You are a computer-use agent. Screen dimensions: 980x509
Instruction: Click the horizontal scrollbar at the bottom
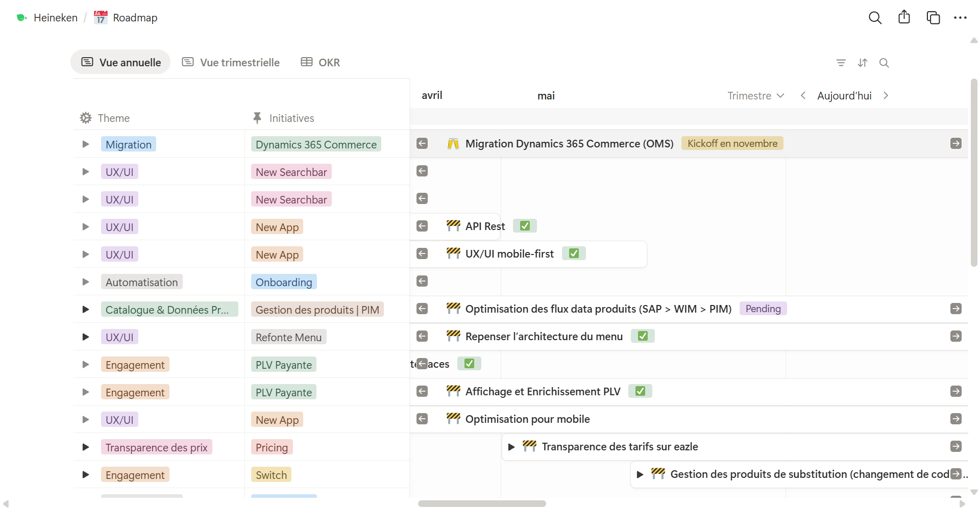[x=482, y=503]
